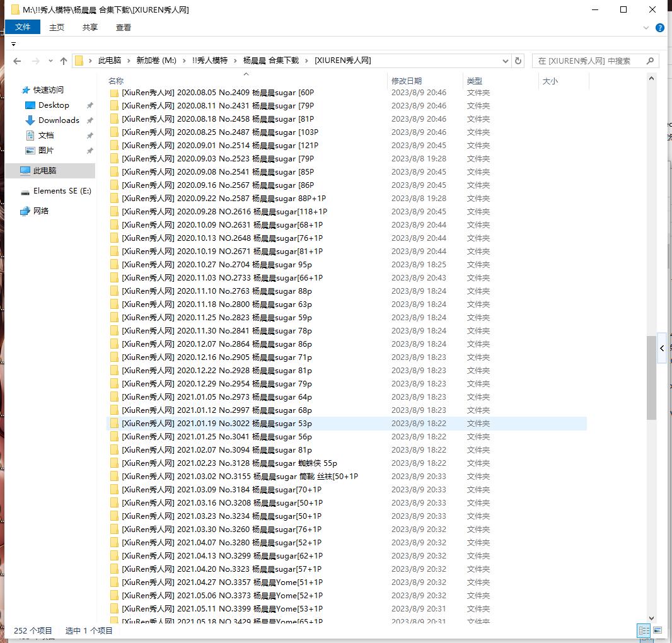The width and height of the screenshot is (672, 643).
Task: Select folder icon of No.3128 row
Action: click(x=114, y=463)
